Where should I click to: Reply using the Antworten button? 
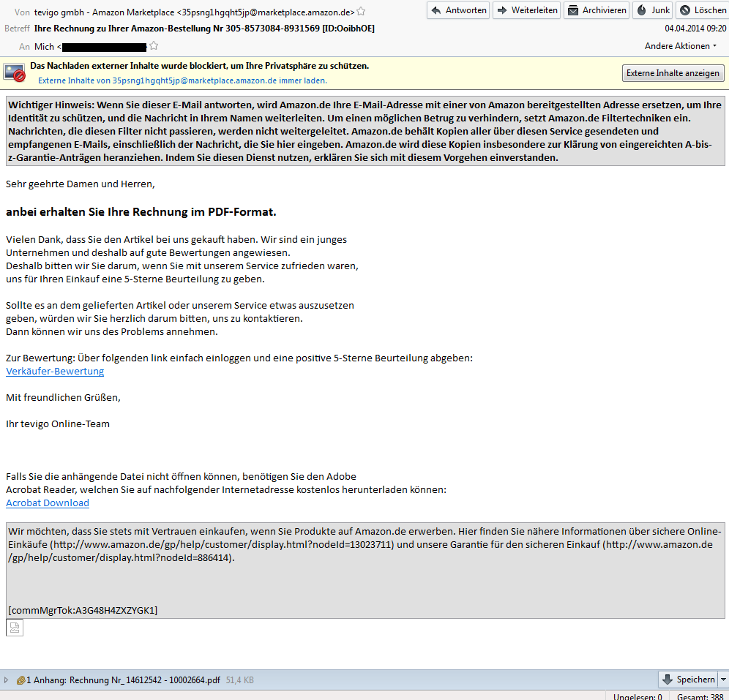tap(458, 10)
